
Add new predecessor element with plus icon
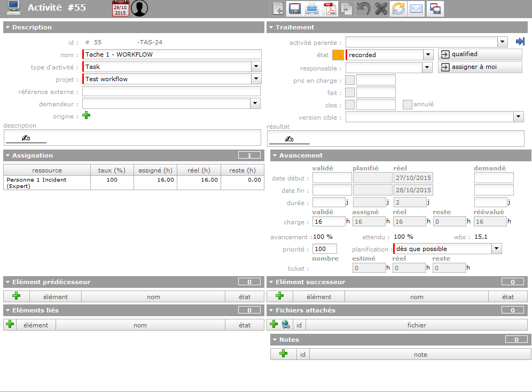(x=16, y=296)
